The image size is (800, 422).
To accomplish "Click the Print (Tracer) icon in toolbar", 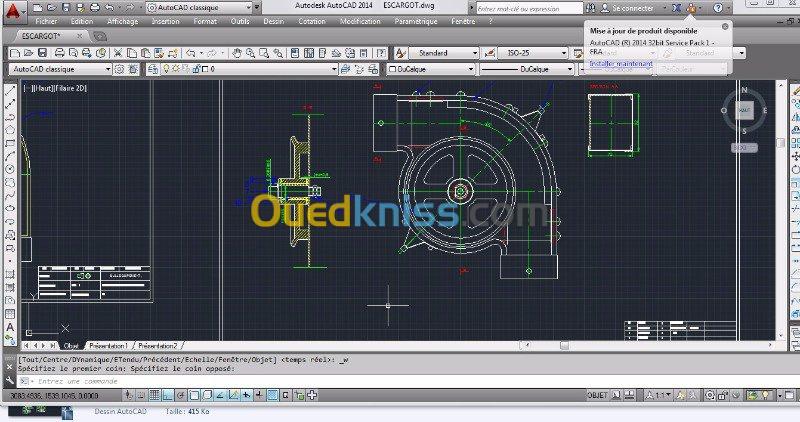I will coord(59,53).
